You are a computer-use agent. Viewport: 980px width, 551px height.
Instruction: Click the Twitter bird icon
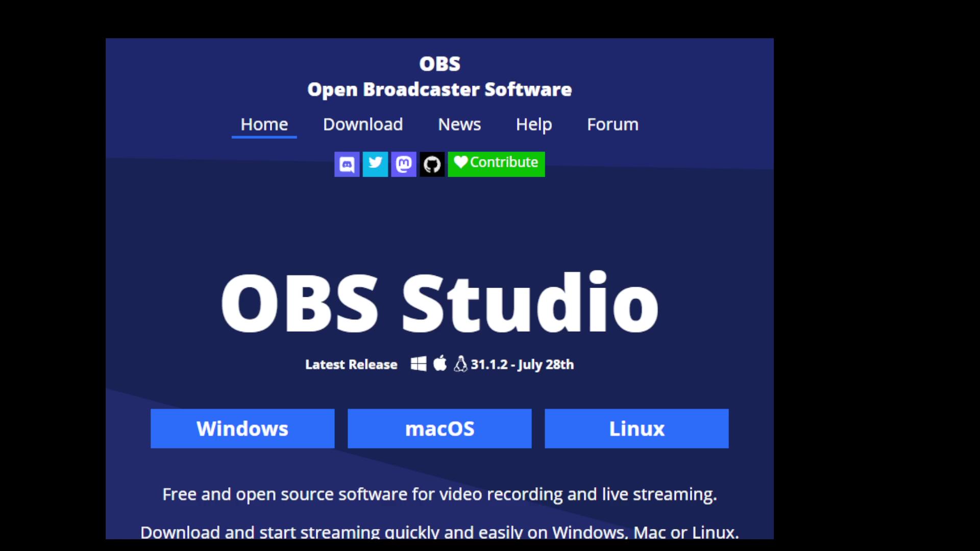[x=375, y=164]
